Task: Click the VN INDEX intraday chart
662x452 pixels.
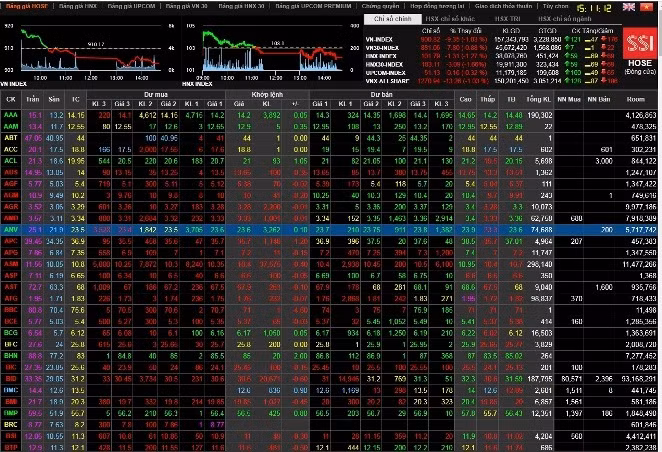Action: coord(90,50)
